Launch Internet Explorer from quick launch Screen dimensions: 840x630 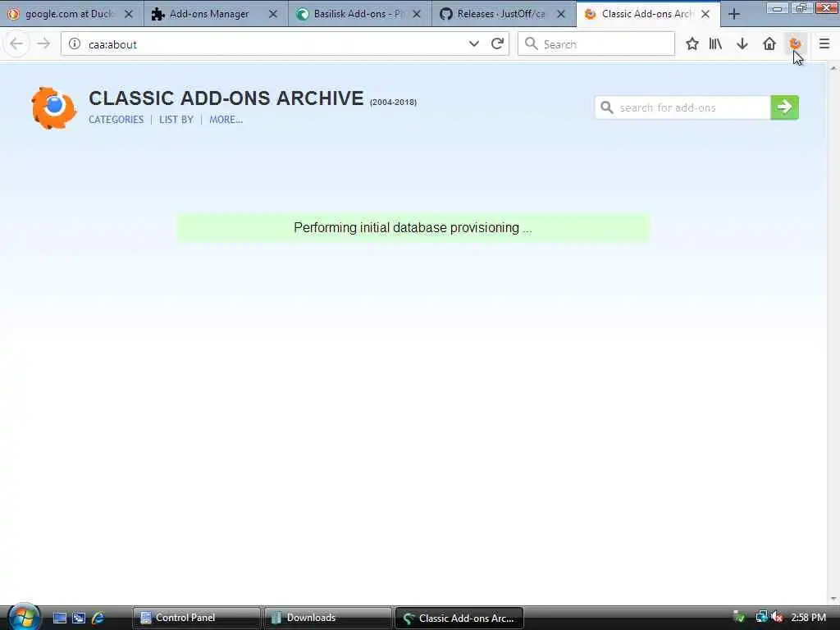[x=98, y=619]
